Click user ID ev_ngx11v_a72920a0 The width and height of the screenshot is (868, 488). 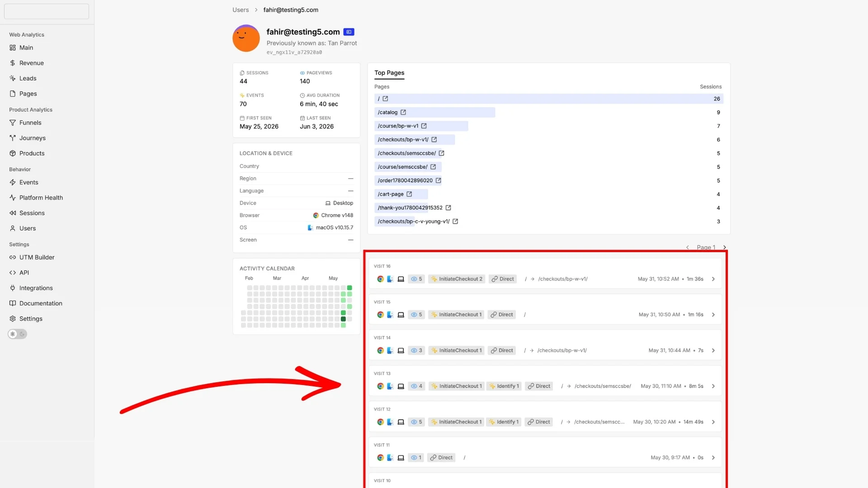tap(294, 52)
